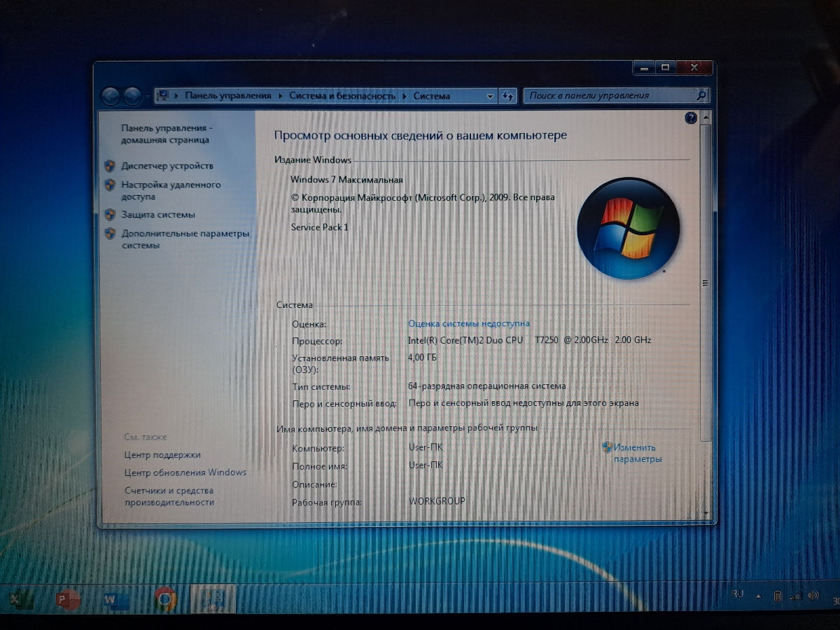Open the address bar history dropdown arrow
Image resolution: width=840 pixels, height=630 pixels.
pyautogui.click(x=490, y=97)
